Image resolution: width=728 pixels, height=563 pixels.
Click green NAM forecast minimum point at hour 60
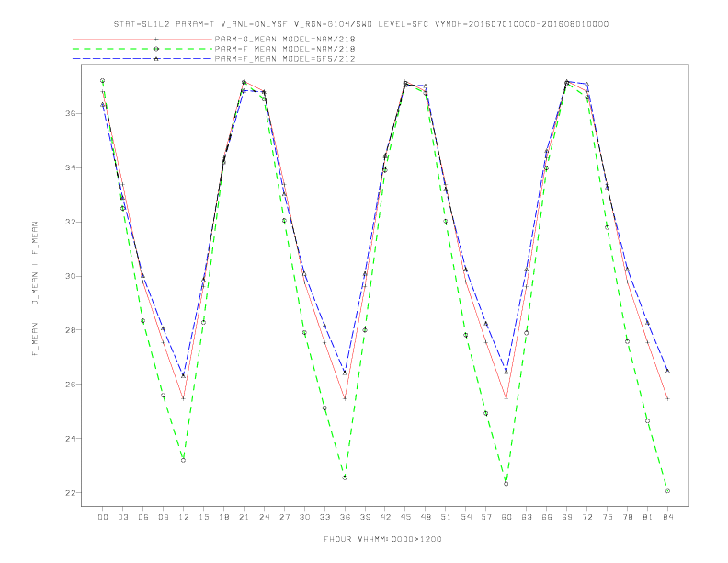tap(506, 484)
